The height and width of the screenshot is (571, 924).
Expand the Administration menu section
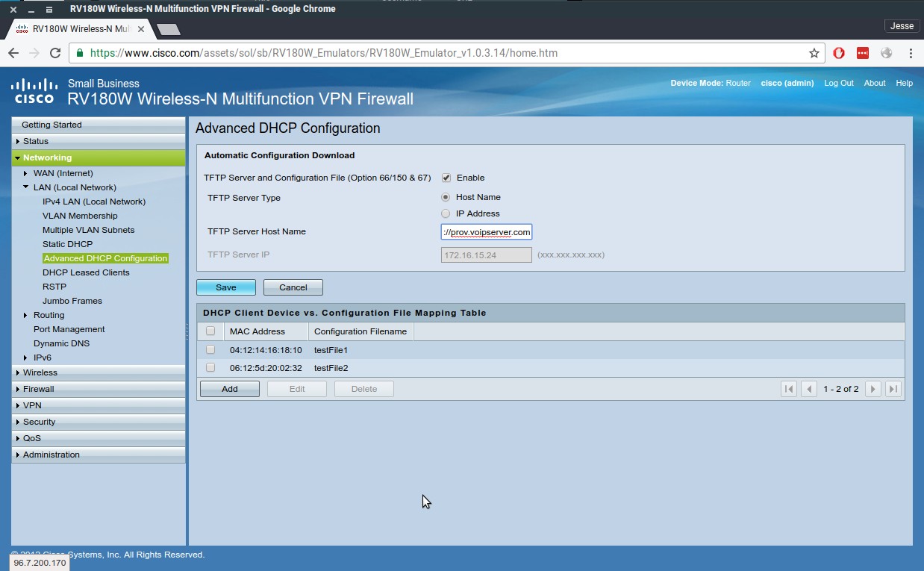99,455
